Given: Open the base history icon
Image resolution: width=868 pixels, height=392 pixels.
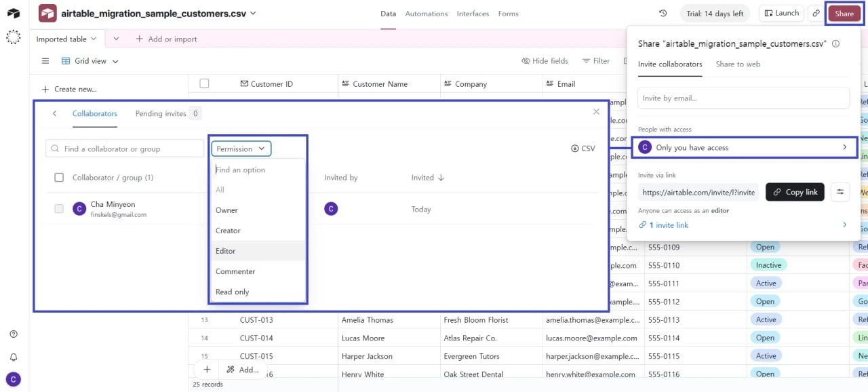Looking at the screenshot, I should (x=663, y=14).
